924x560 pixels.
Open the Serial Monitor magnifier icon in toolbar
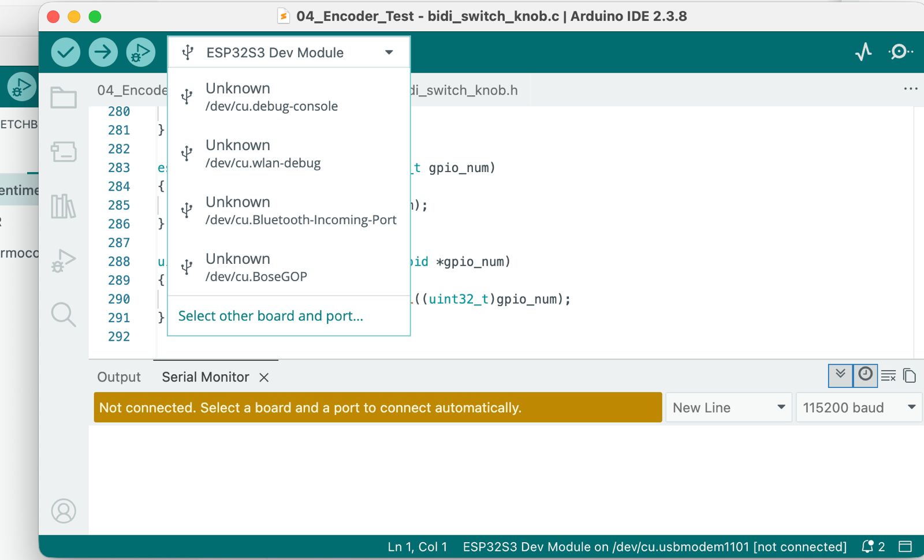(900, 52)
